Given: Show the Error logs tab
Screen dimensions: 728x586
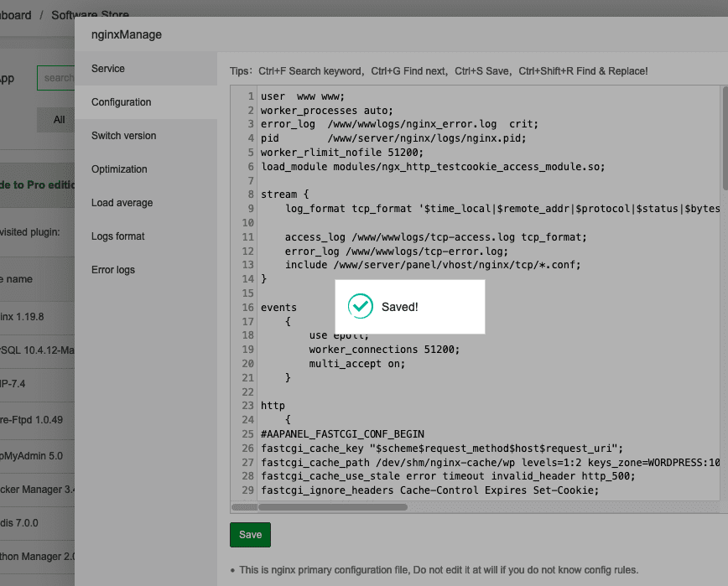Looking at the screenshot, I should coord(113,270).
